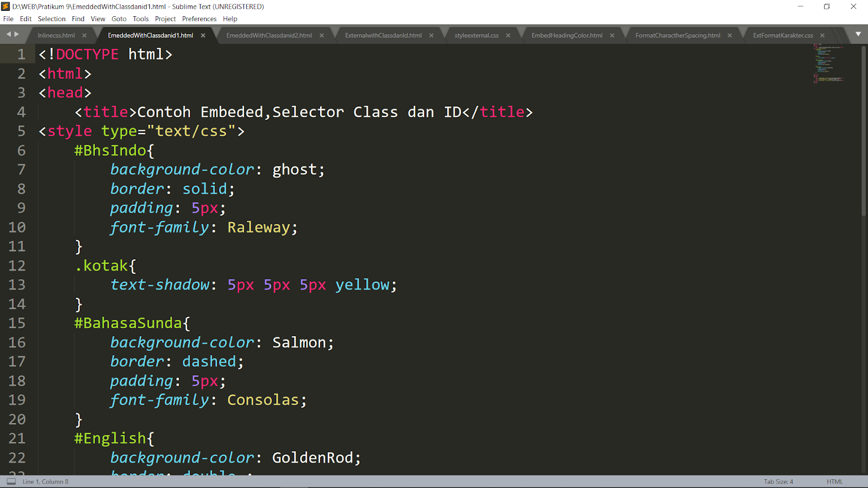
Task: Close the EmbedHeadingColor.html tab
Action: tap(612, 35)
